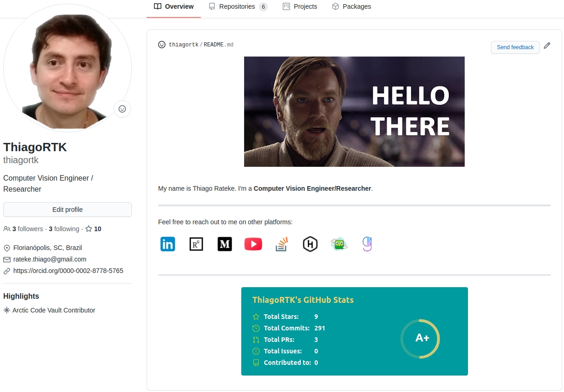564x392 pixels.
Task: Click the Edit profile button
Action: click(68, 210)
